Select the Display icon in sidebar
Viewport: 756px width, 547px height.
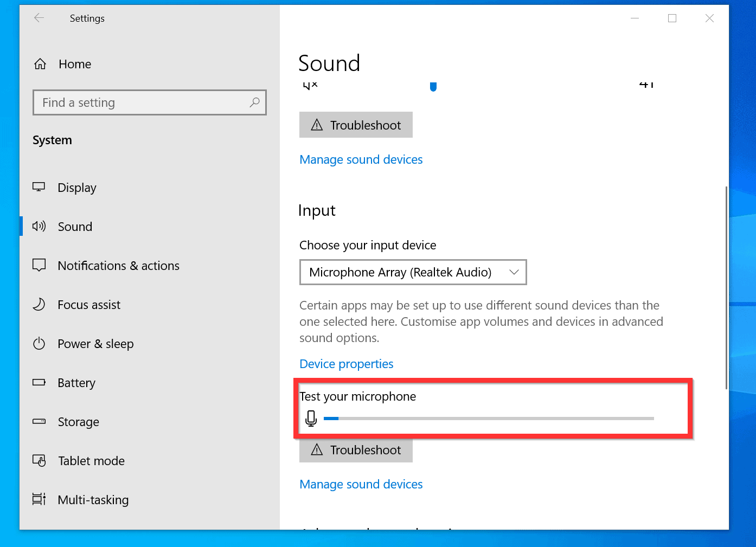tap(39, 187)
